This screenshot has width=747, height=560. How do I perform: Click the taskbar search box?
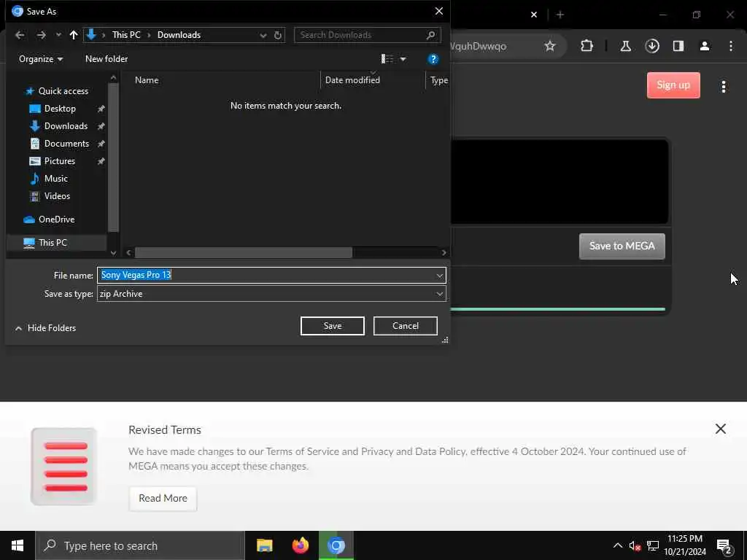click(x=140, y=545)
